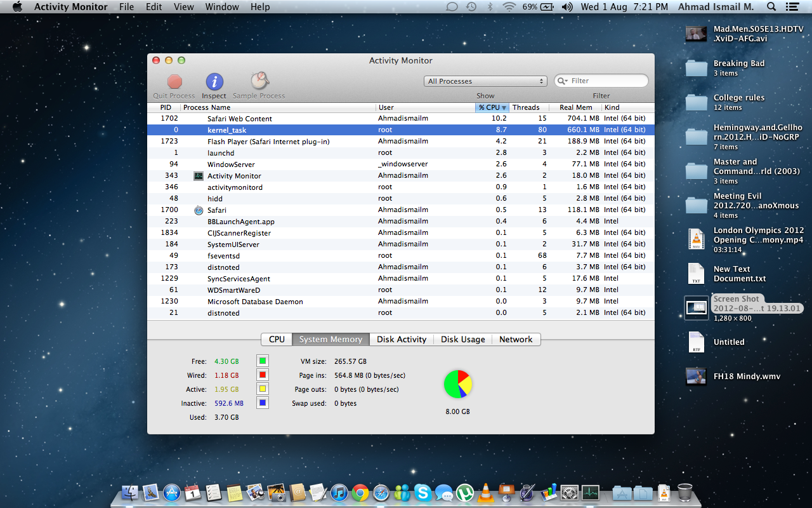Open the File menu
The image size is (812, 508).
pyautogui.click(x=126, y=7)
